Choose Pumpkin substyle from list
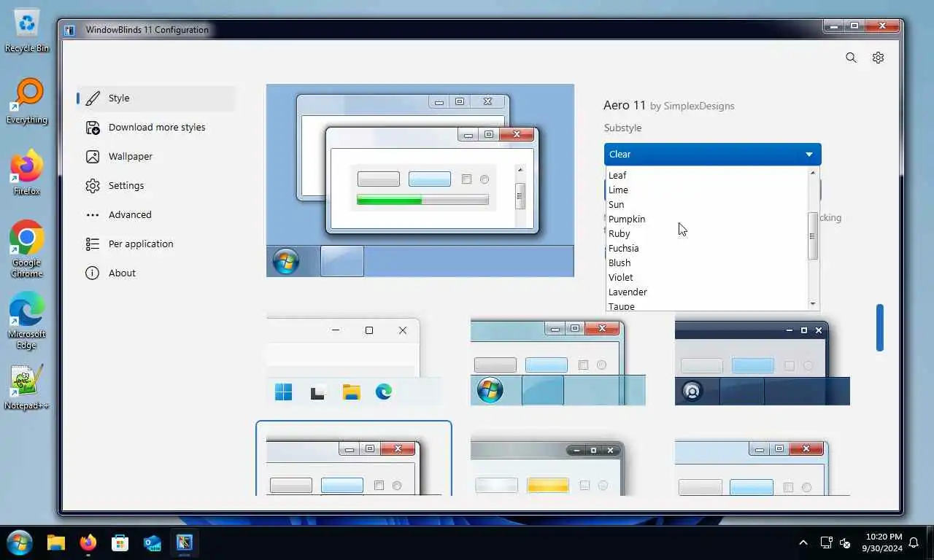Screen dimensions: 934x560 [x=706, y=219]
